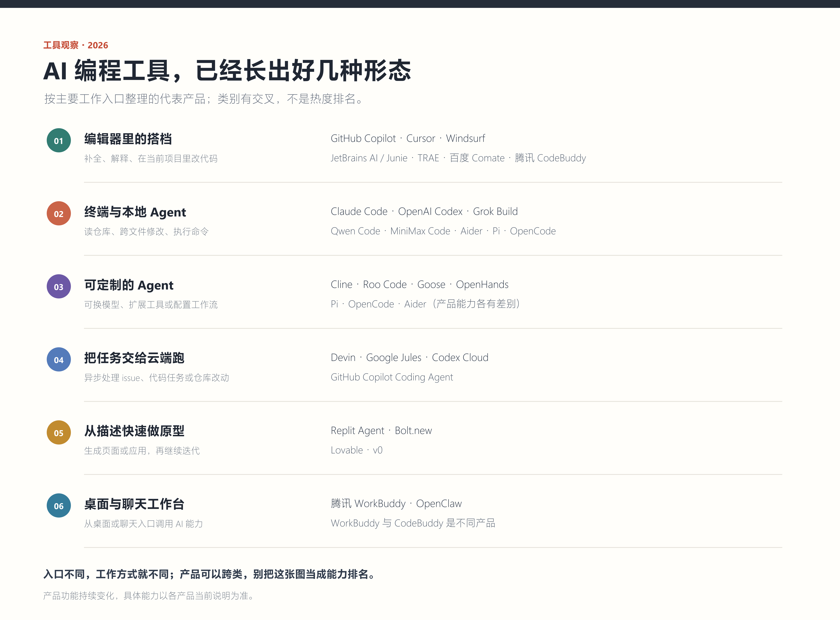Click the description '生成页面或应用，再继续迭代'
This screenshot has height=620, width=840.
tap(142, 451)
